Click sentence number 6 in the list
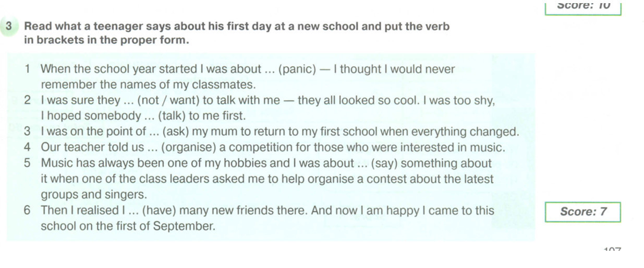The width and height of the screenshot is (644, 268). click(28, 211)
